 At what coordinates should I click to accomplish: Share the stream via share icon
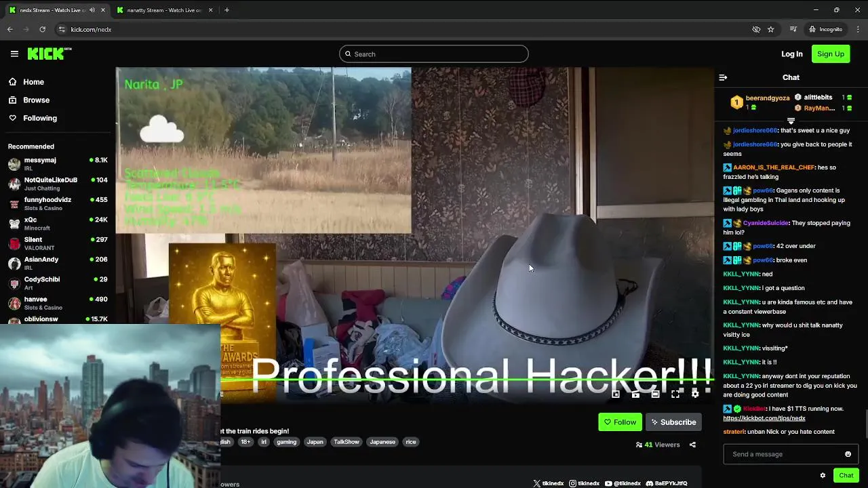692,445
